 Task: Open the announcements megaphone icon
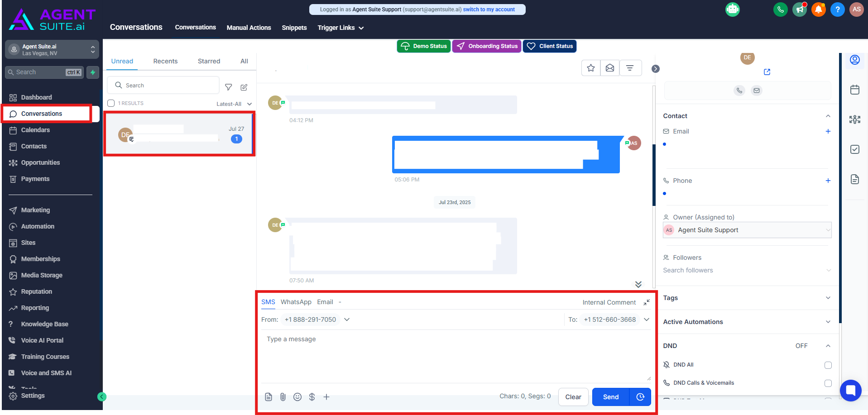[x=800, y=10]
